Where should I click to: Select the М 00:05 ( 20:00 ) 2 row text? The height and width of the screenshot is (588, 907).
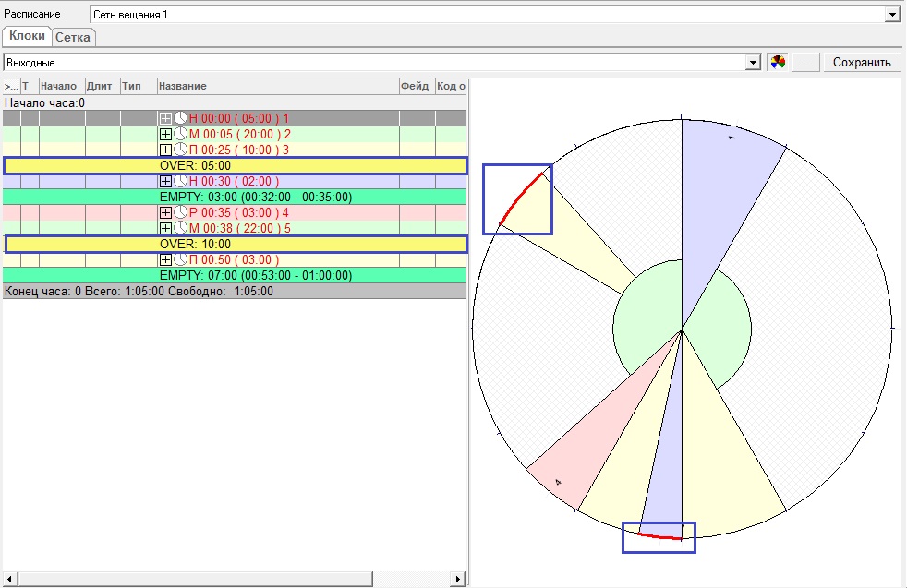(x=239, y=134)
